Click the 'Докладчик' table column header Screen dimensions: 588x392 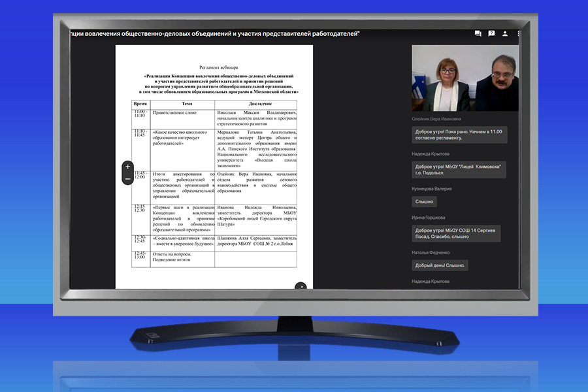point(255,104)
